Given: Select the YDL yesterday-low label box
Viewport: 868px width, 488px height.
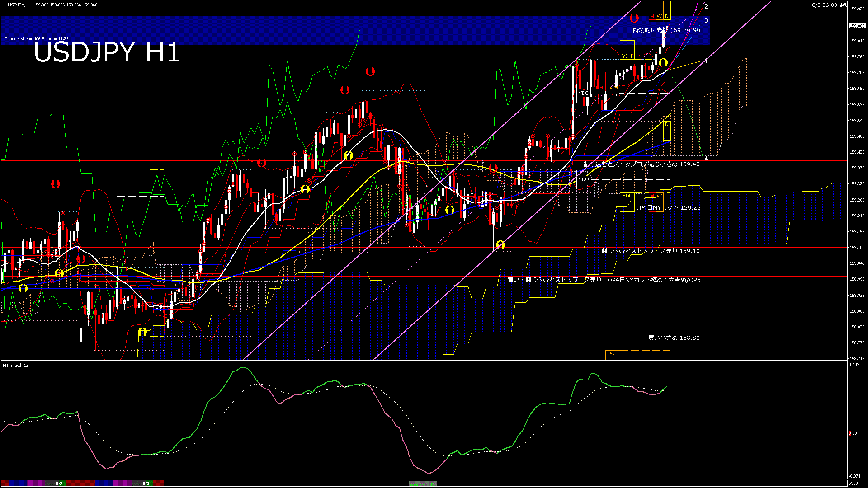Looking at the screenshot, I should 627,202.
